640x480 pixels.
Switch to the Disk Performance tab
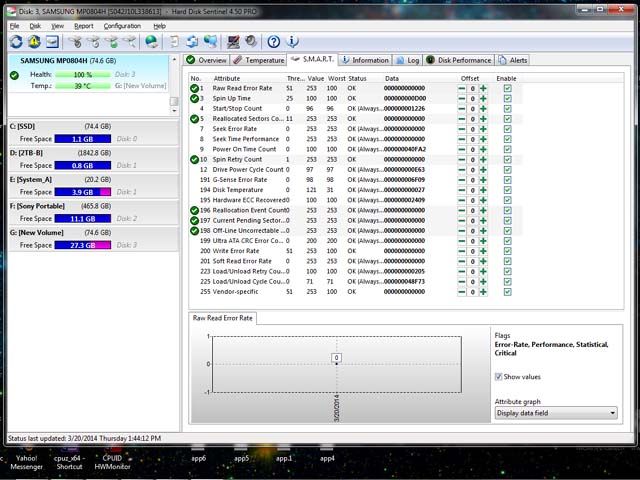[461, 60]
